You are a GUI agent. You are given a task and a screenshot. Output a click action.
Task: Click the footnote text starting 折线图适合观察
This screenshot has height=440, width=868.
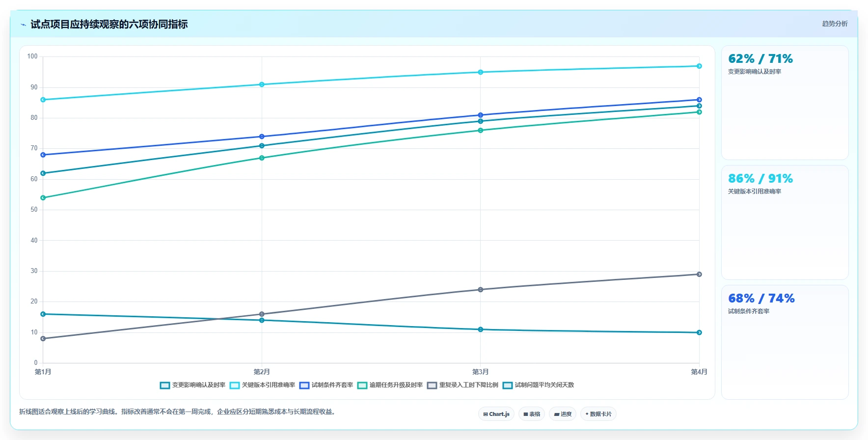pos(178,412)
